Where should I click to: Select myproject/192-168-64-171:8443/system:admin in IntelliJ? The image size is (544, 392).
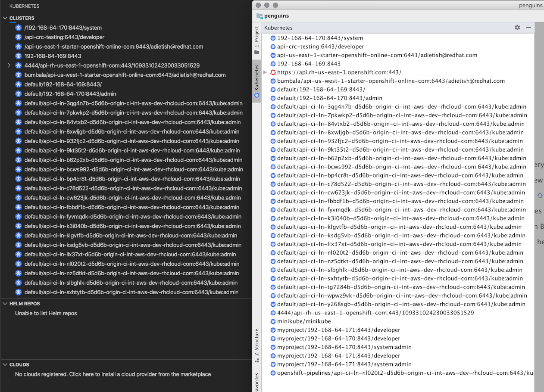click(x=344, y=364)
